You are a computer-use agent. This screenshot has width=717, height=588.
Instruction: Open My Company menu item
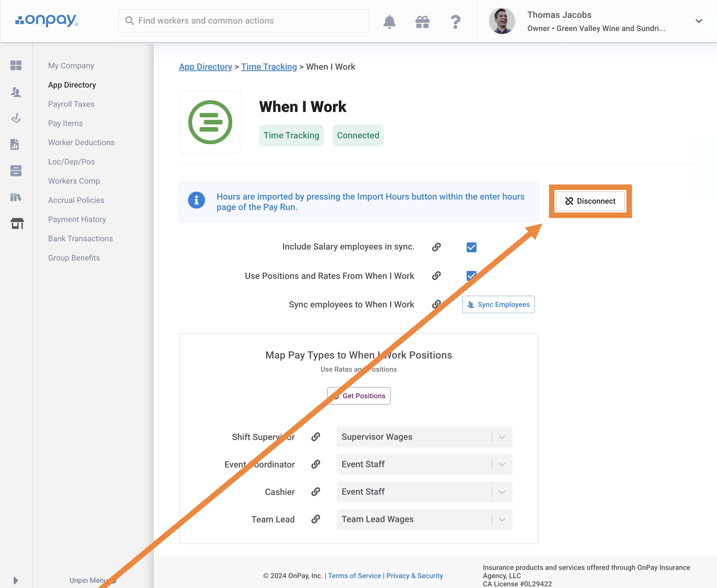[x=71, y=66]
